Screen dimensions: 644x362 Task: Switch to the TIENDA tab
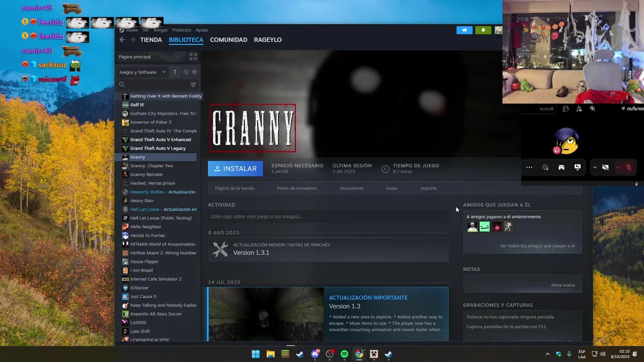(151, 40)
